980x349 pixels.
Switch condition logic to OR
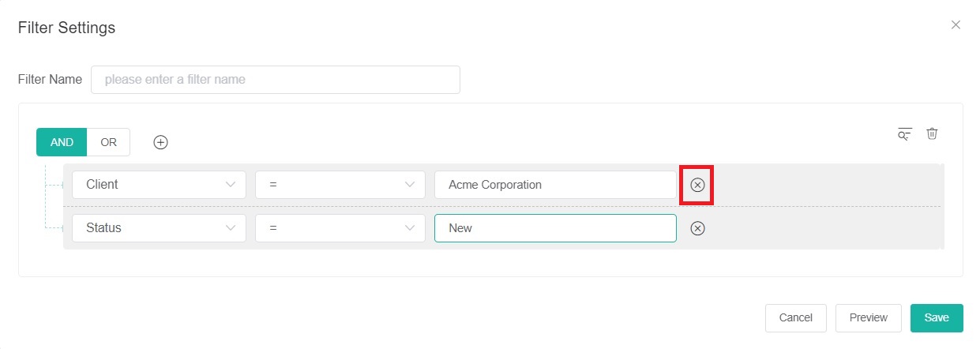coord(109,142)
